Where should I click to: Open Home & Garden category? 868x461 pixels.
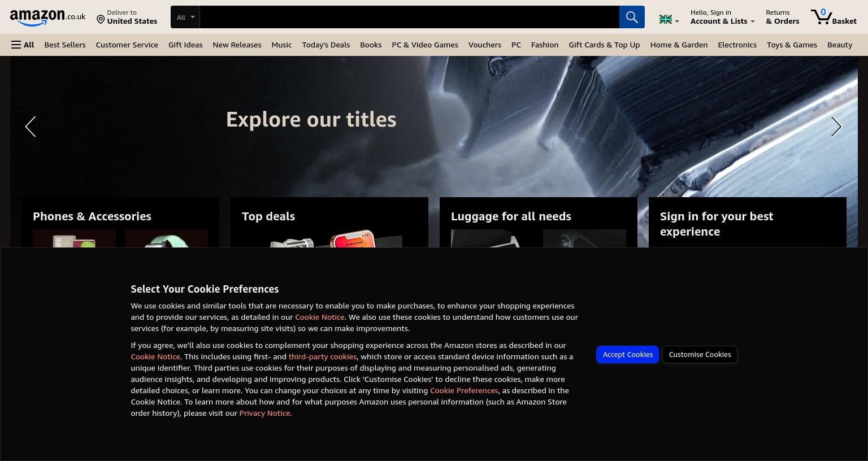click(x=679, y=45)
